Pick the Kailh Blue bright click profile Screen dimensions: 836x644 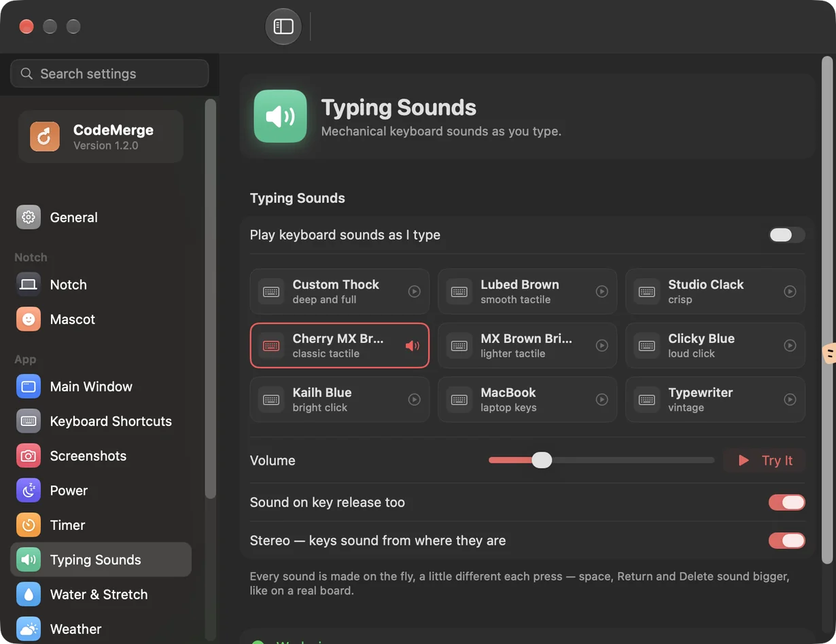tap(339, 399)
